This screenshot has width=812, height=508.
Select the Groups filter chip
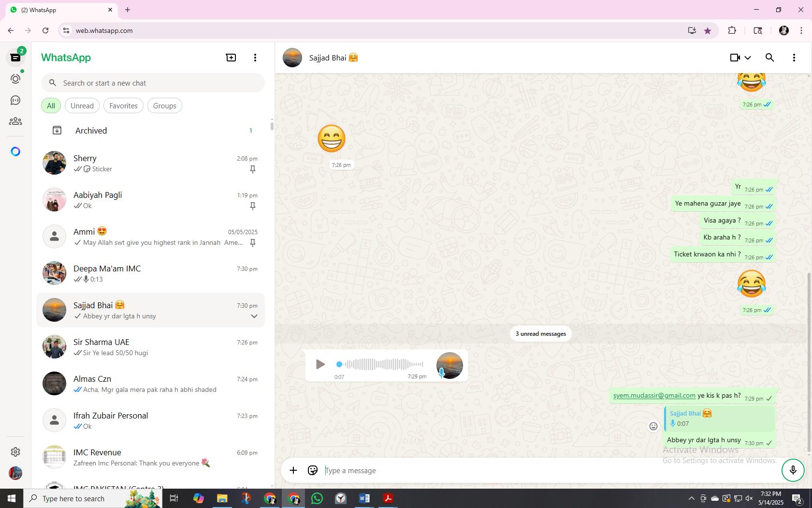pos(165,105)
